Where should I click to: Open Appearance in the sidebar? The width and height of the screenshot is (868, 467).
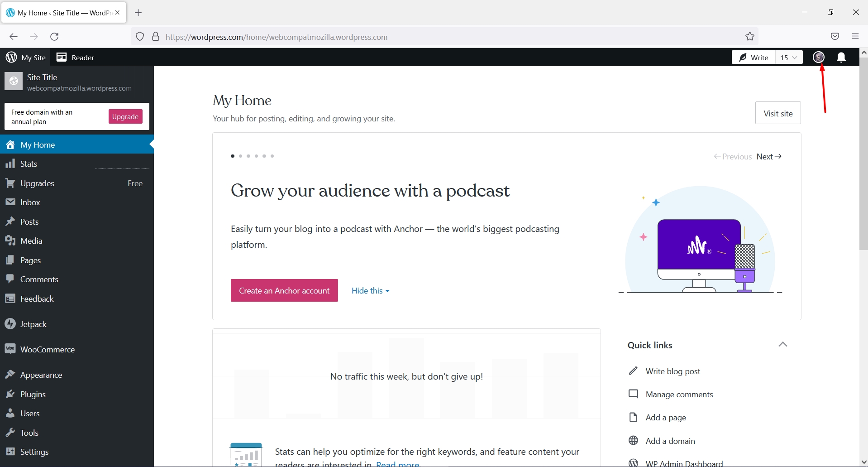pos(77,375)
